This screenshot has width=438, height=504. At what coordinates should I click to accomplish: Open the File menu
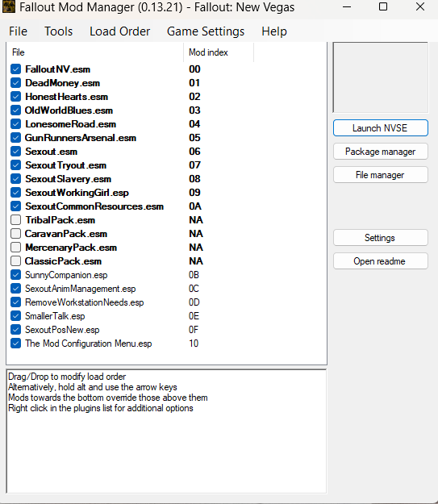pyautogui.click(x=18, y=31)
